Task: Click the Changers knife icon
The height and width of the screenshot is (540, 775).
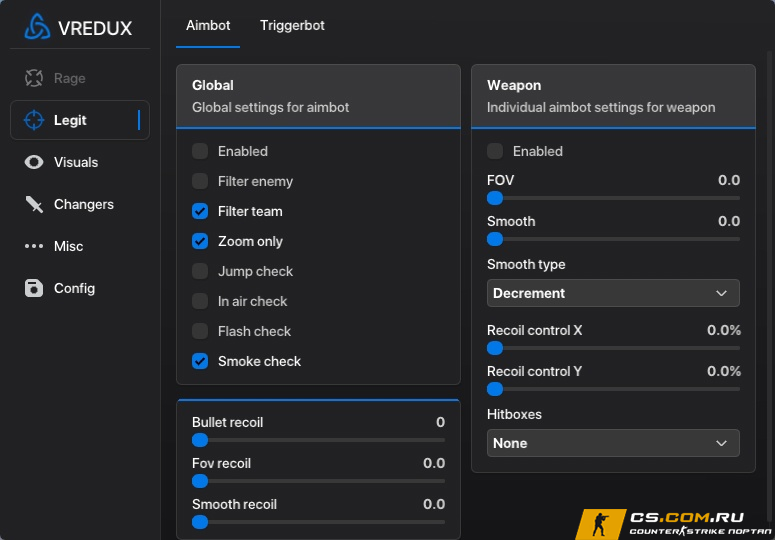Action: [x=34, y=204]
